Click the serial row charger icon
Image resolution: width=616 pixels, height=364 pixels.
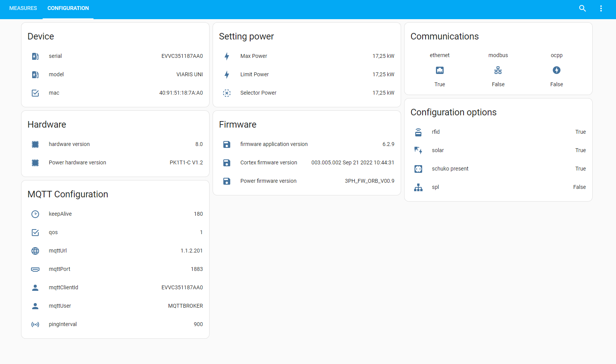(35, 56)
